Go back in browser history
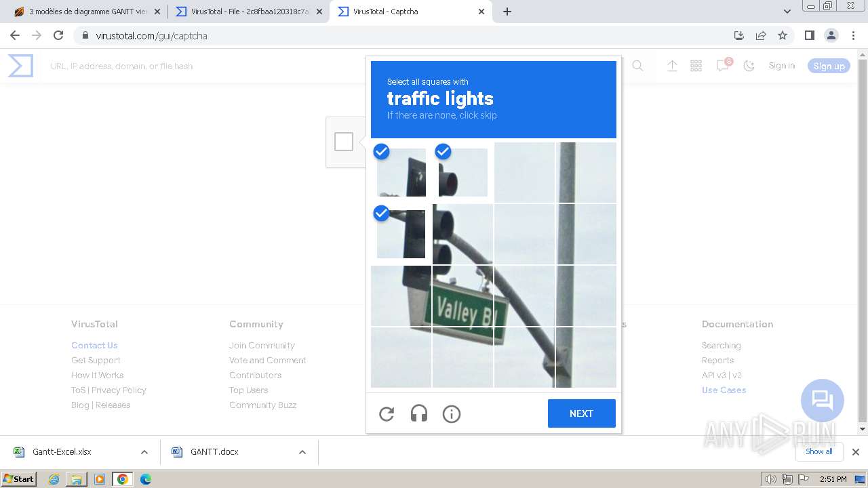Viewport: 868px width, 488px height. pyautogui.click(x=15, y=35)
